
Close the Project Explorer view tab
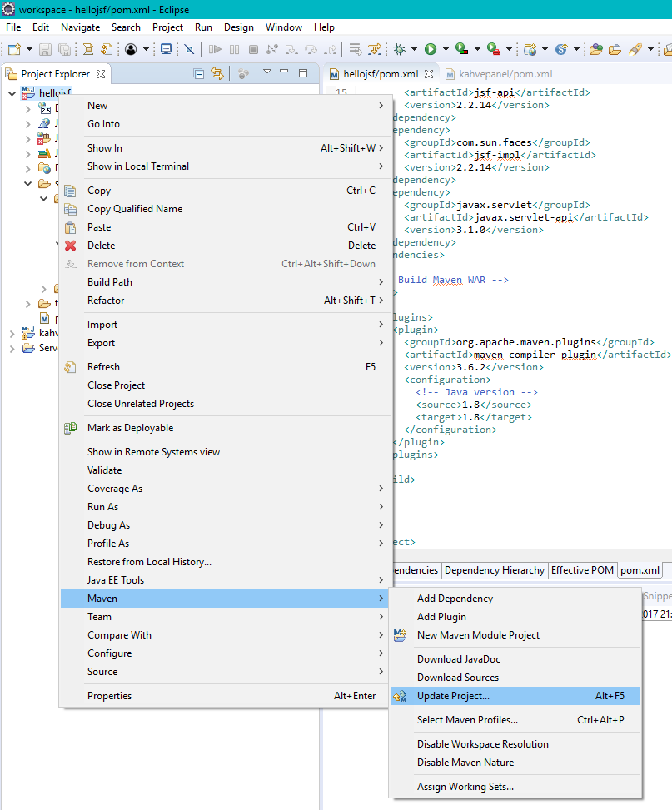(x=101, y=74)
